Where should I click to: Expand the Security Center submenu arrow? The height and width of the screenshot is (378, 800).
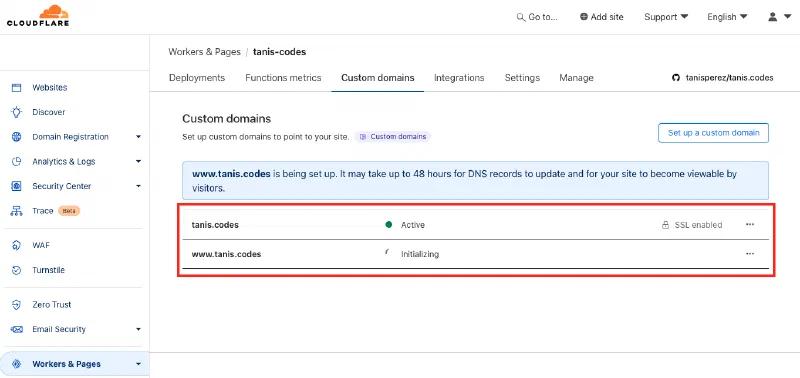pyautogui.click(x=138, y=186)
